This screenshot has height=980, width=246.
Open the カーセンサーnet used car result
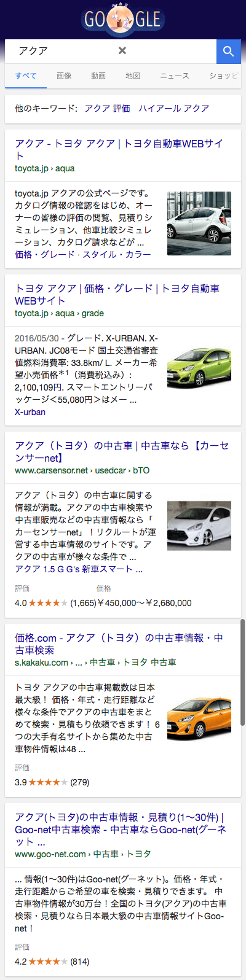tap(122, 451)
